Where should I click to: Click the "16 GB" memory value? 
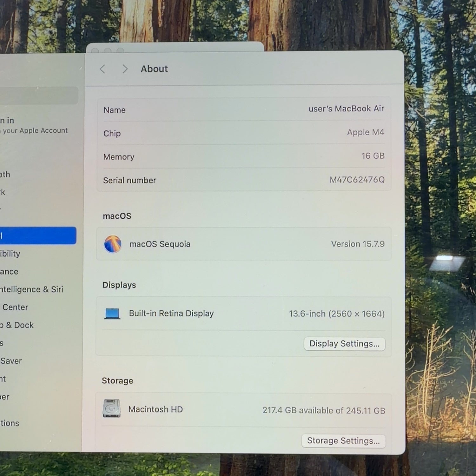click(373, 156)
